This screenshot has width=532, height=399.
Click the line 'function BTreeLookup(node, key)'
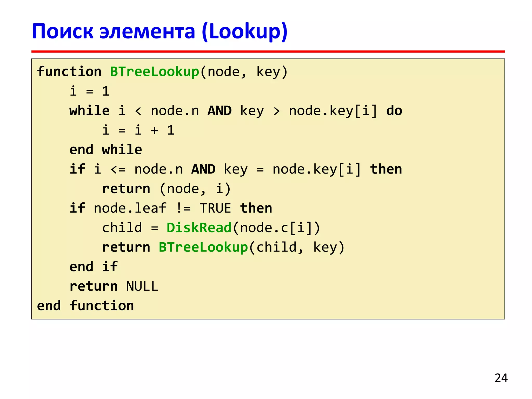click(x=162, y=72)
